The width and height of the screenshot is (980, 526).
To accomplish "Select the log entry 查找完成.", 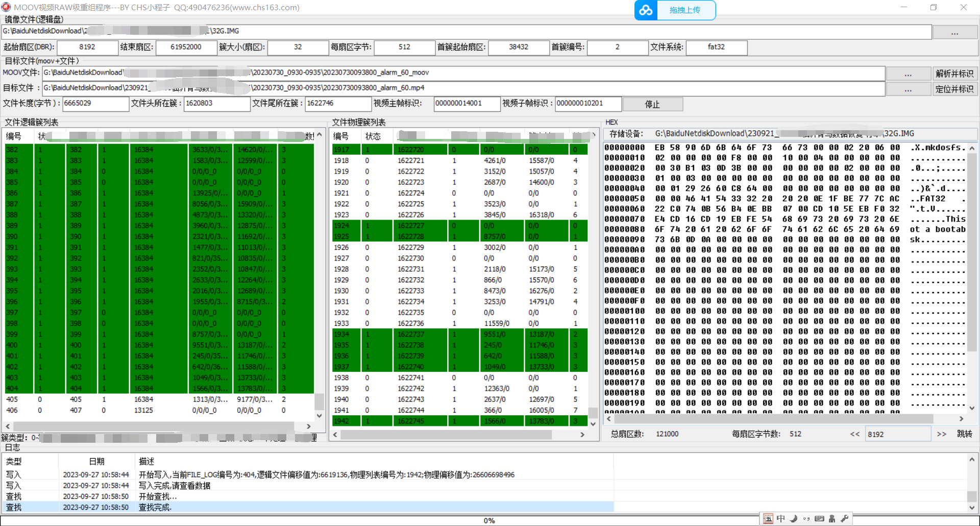I will click(308, 507).
